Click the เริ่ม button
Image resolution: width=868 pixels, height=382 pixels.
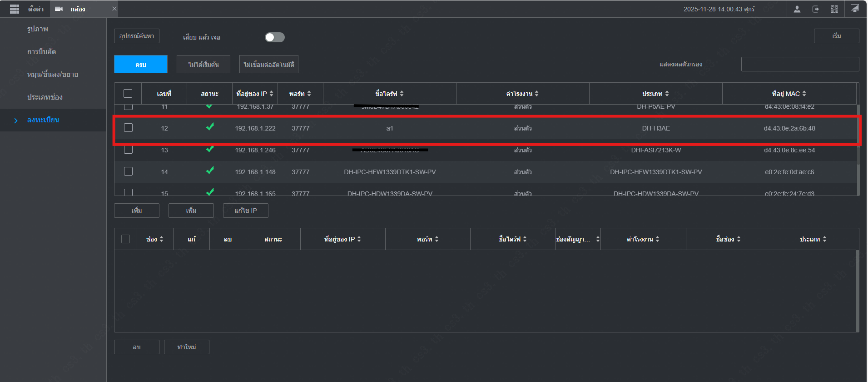(837, 36)
